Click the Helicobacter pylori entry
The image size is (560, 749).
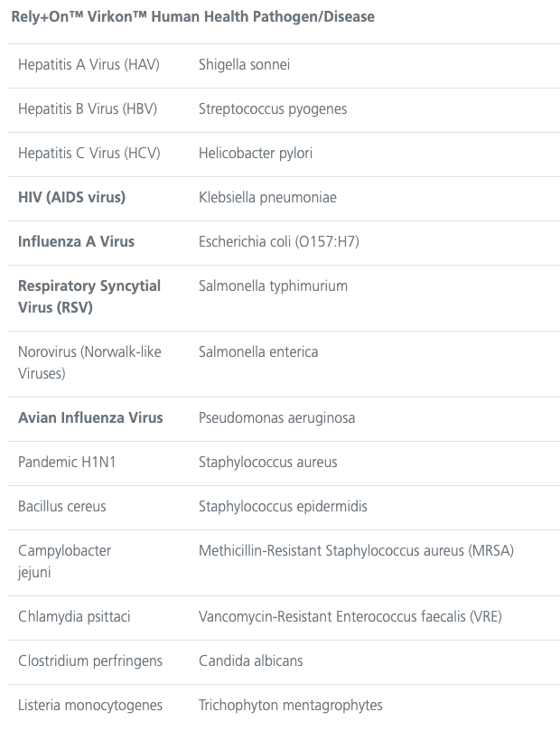(x=256, y=154)
